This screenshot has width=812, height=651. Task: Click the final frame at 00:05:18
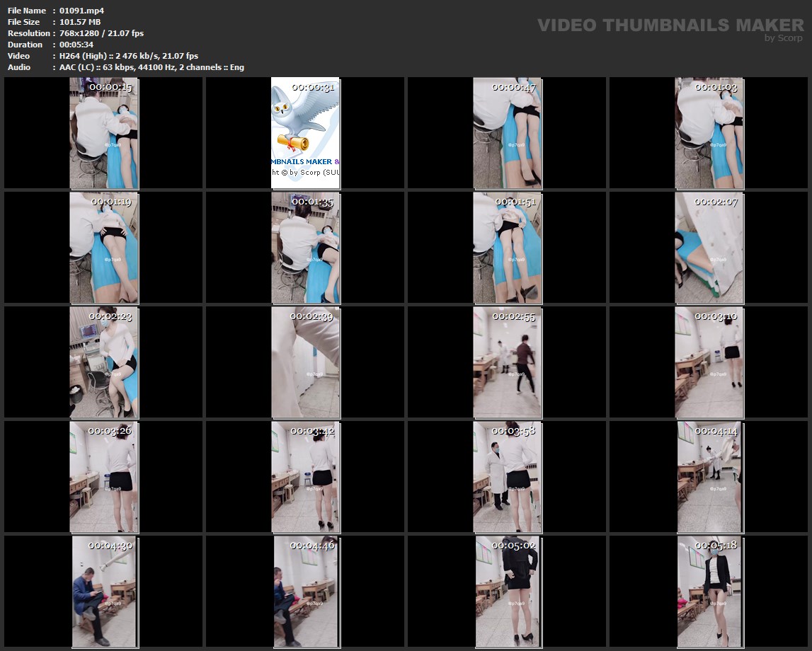coord(709,592)
